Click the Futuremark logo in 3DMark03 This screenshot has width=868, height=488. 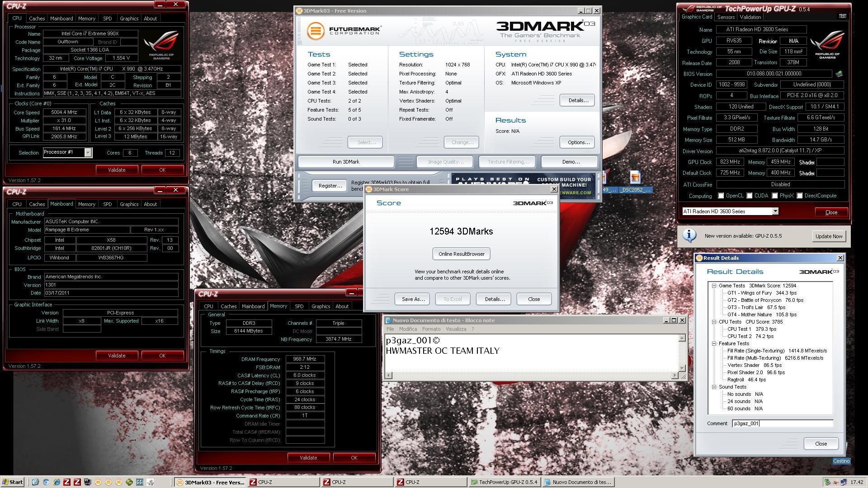344,31
